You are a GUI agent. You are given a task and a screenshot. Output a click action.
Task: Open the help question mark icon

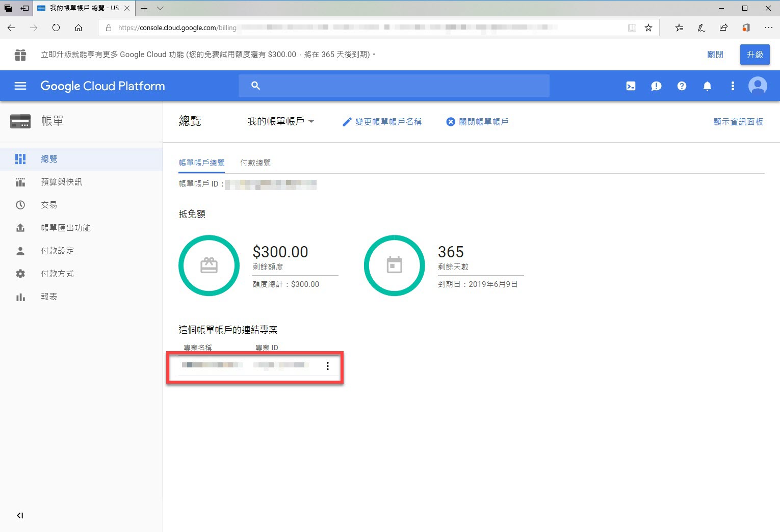pyautogui.click(x=682, y=86)
